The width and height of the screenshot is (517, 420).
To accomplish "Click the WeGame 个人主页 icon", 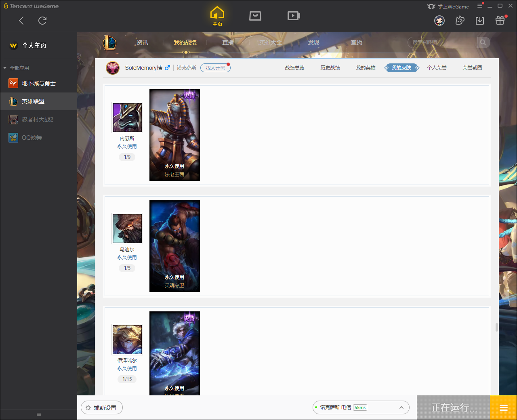I will click(x=13, y=46).
